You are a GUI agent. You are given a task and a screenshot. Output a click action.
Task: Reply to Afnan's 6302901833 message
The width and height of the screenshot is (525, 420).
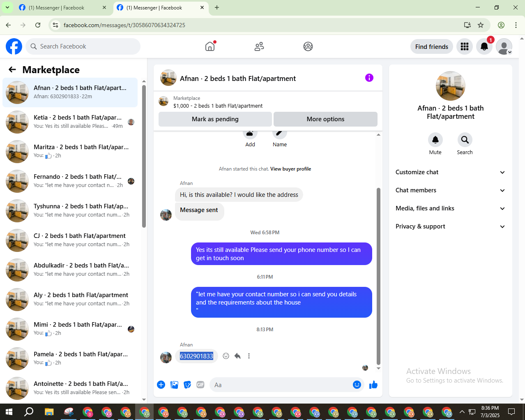click(x=237, y=356)
